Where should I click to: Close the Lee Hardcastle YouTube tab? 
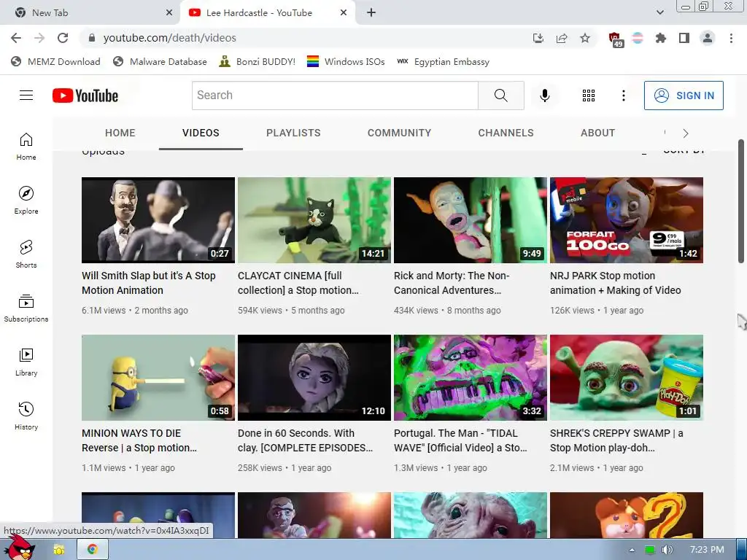pyautogui.click(x=344, y=13)
